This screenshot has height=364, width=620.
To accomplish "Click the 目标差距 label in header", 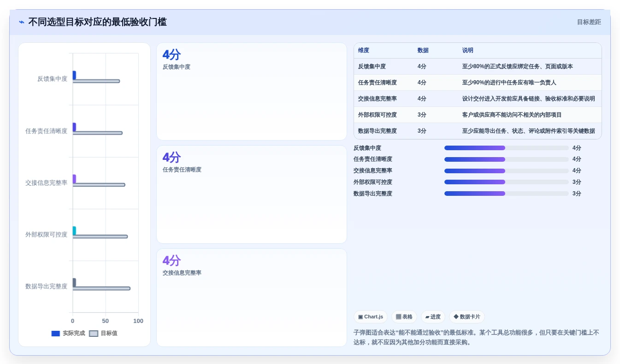I will tap(589, 22).
